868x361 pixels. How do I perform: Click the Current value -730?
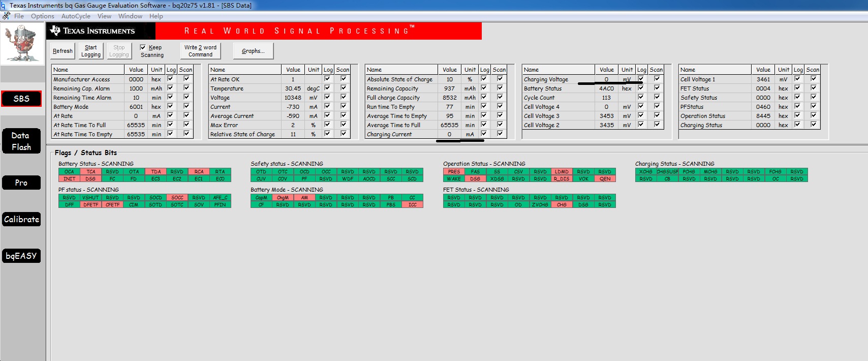click(293, 107)
